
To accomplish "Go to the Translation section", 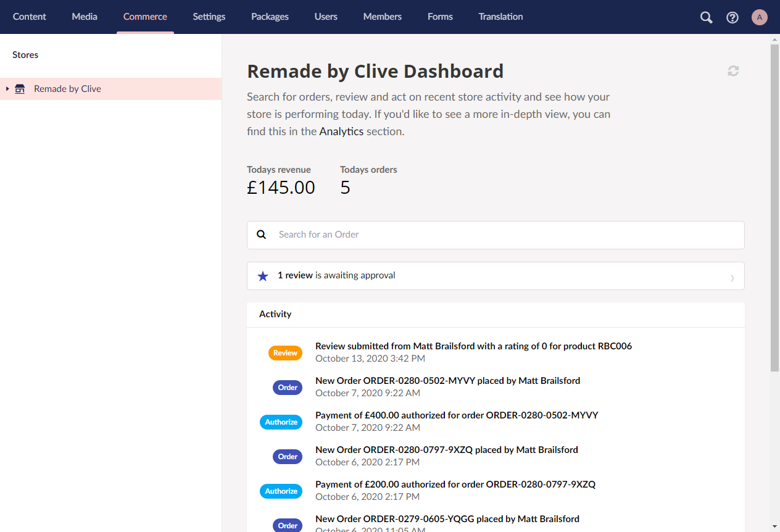I will click(500, 17).
